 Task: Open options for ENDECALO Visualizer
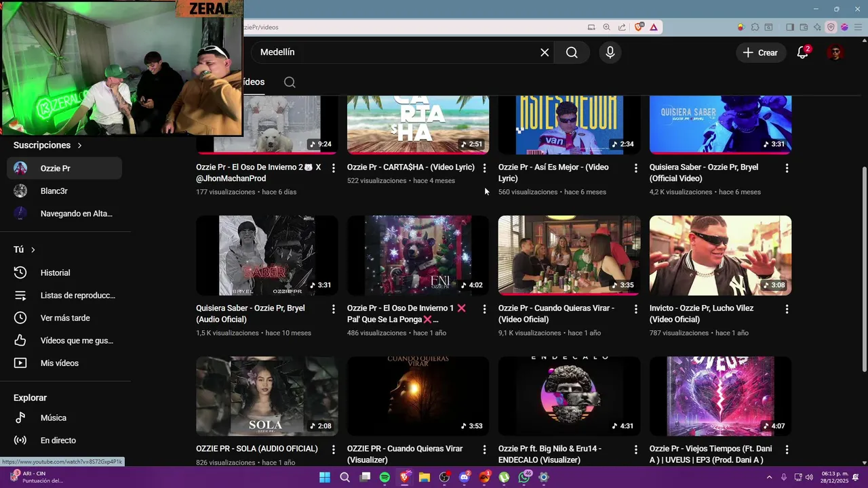[x=635, y=449]
